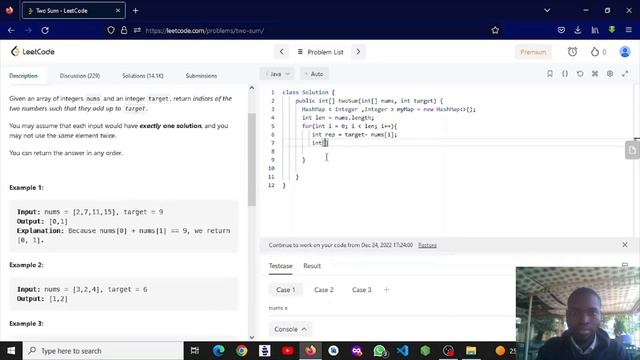Open YouTube app from taskbar
The width and height of the screenshot is (640, 360).
tap(287, 351)
